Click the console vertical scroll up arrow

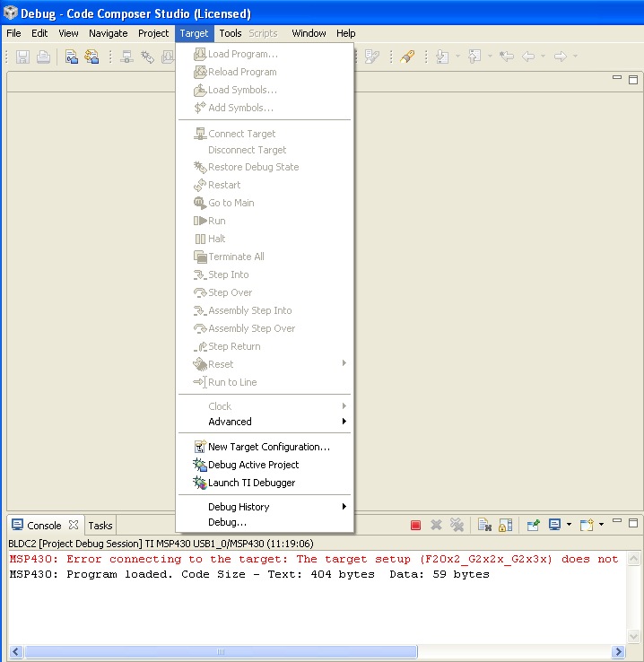tap(633, 559)
